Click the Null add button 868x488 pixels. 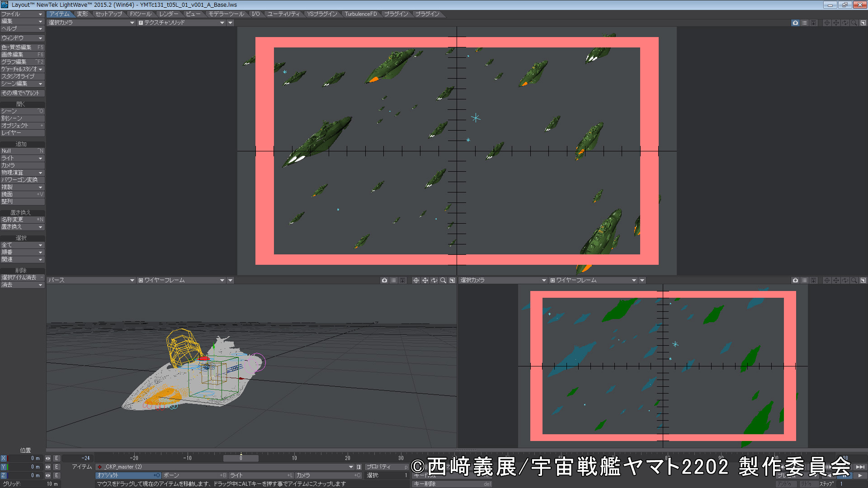click(x=22, y=150)
